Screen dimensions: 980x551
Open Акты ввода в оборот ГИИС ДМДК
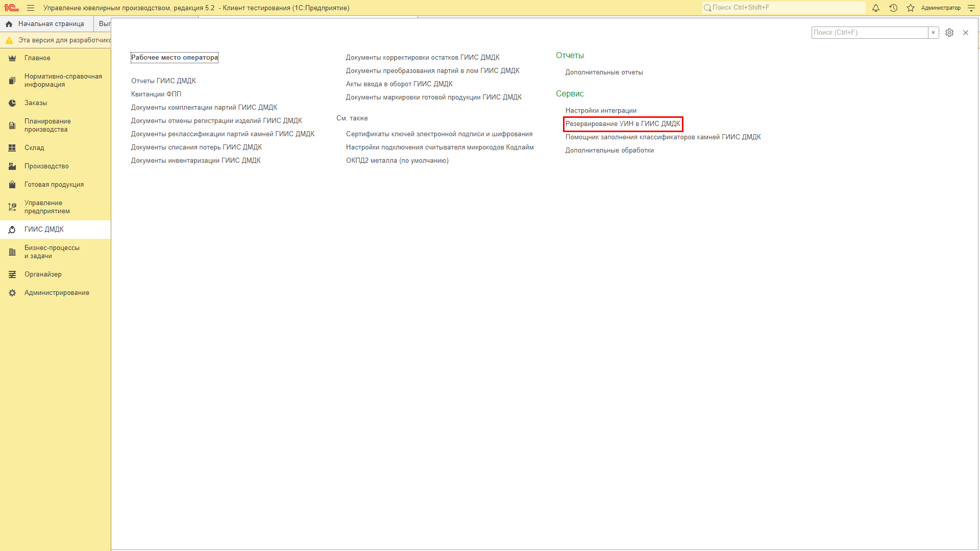point(399,84)
